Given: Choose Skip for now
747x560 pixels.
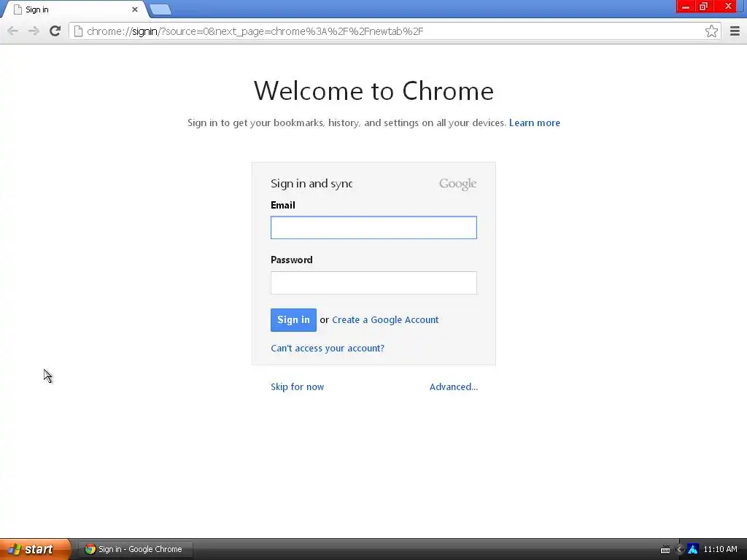Looking at the screenshot, I should click(298, 386).
